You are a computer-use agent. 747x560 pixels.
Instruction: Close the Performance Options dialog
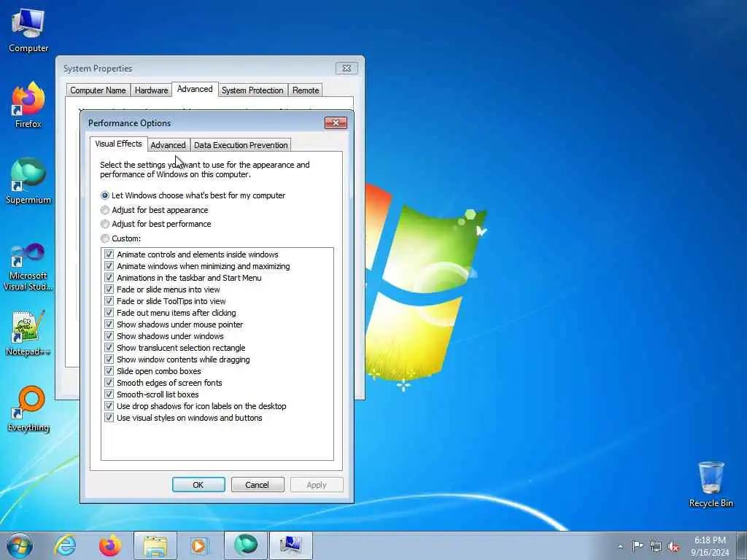[336, 122]
